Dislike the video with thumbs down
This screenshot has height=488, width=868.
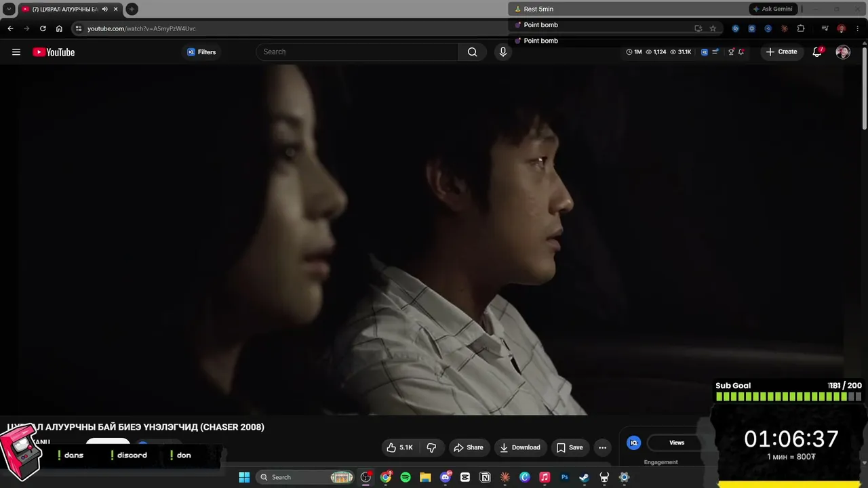[x=431, y=447]
